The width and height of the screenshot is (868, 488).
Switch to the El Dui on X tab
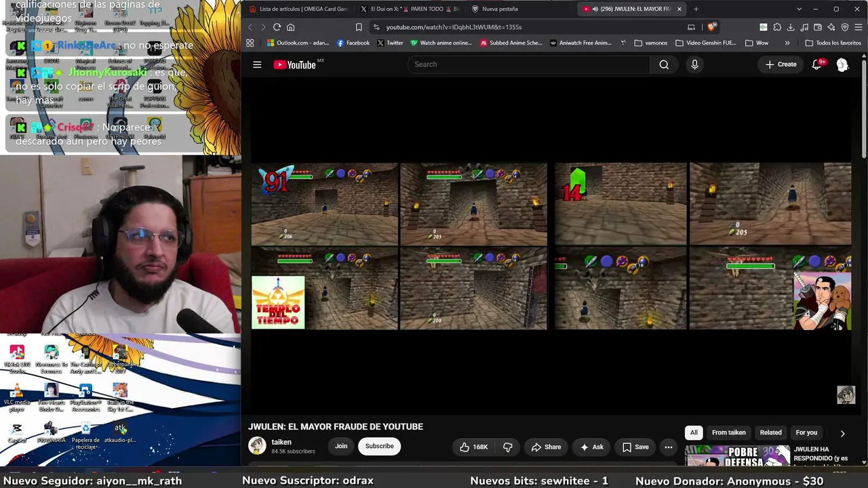(410, 9)
